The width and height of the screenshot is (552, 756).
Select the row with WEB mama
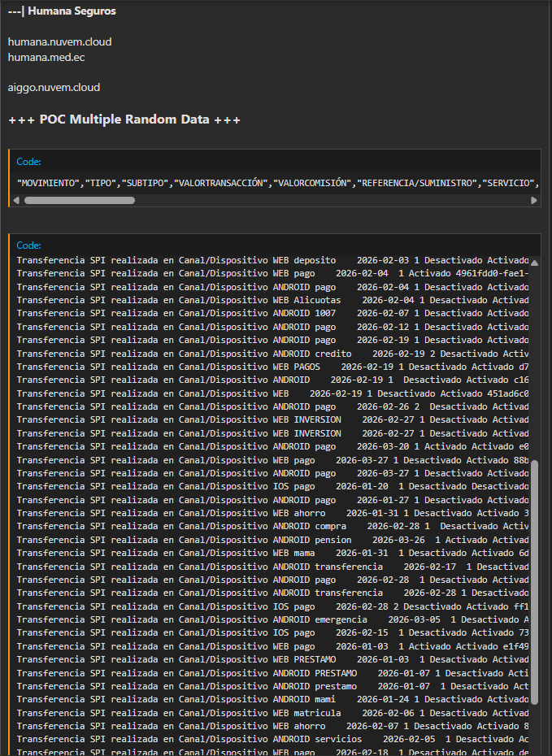click(273, 553)
